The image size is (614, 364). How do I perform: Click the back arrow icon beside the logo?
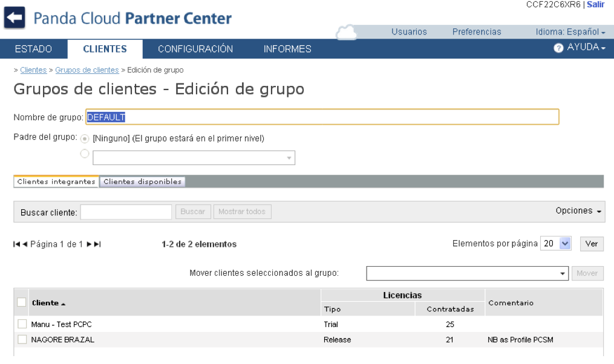(x=15, y=18)
